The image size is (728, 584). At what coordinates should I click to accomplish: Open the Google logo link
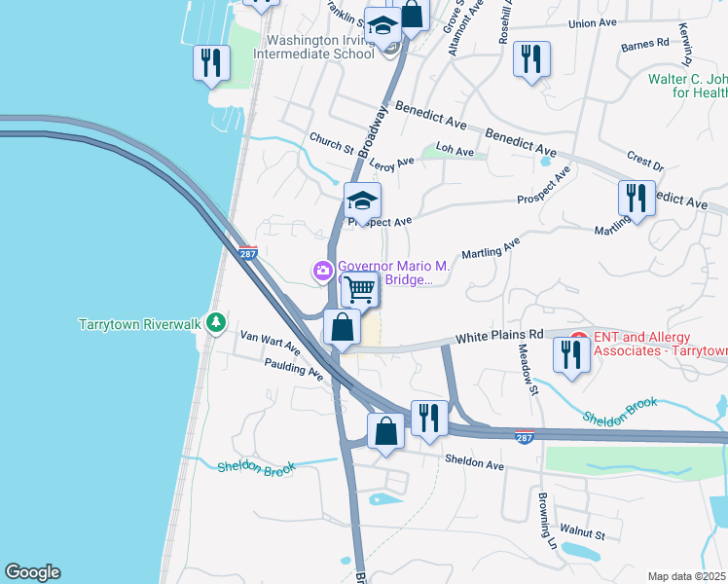(x=32, y=572)
